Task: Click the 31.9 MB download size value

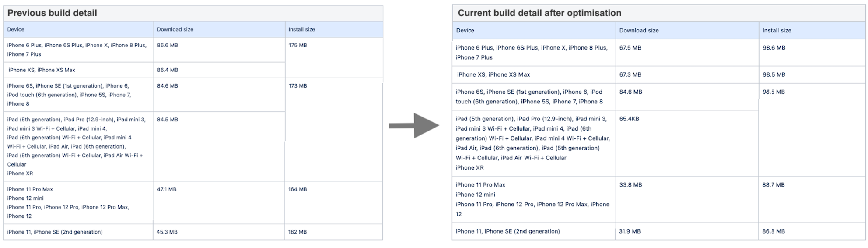Action: point(630,231)
